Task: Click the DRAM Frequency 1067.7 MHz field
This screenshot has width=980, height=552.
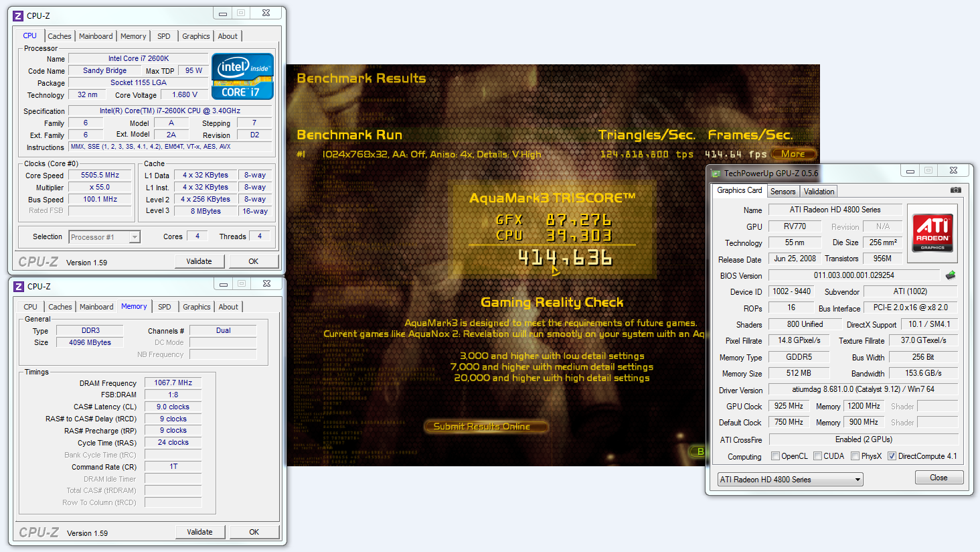Action: pyautogui.click(x=173, y=383)
